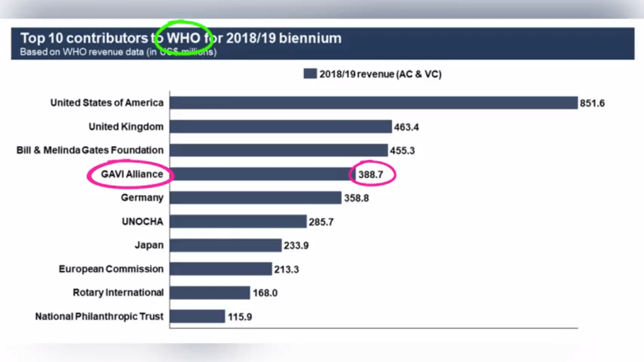
Task: Click the 285.7 value beside UNOCHA bar
Action: point(321,222)
